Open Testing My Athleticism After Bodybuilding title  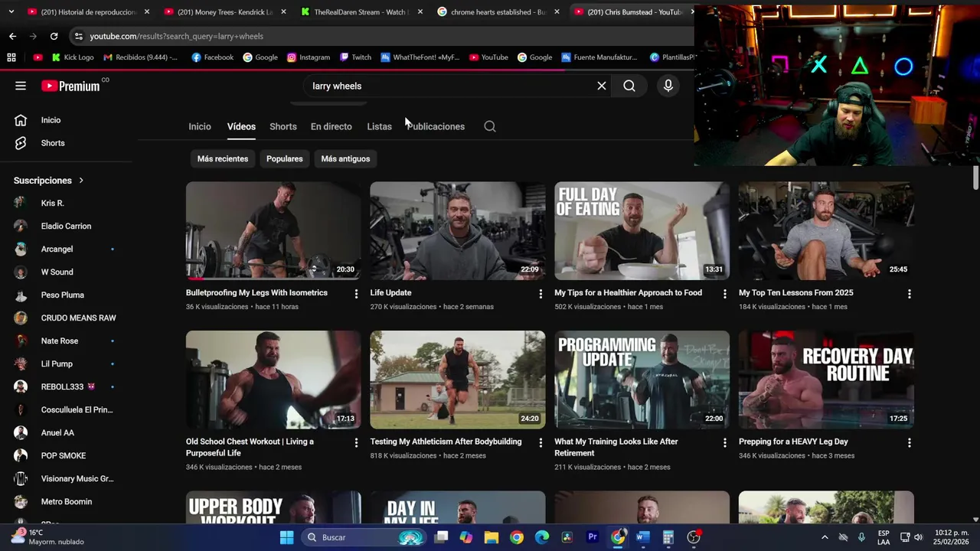click(x=446, y=442)
